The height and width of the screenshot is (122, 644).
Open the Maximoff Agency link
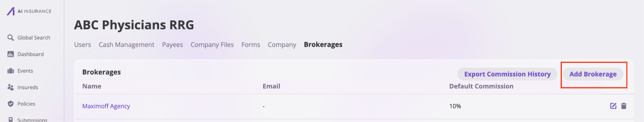tap(106, 106)
